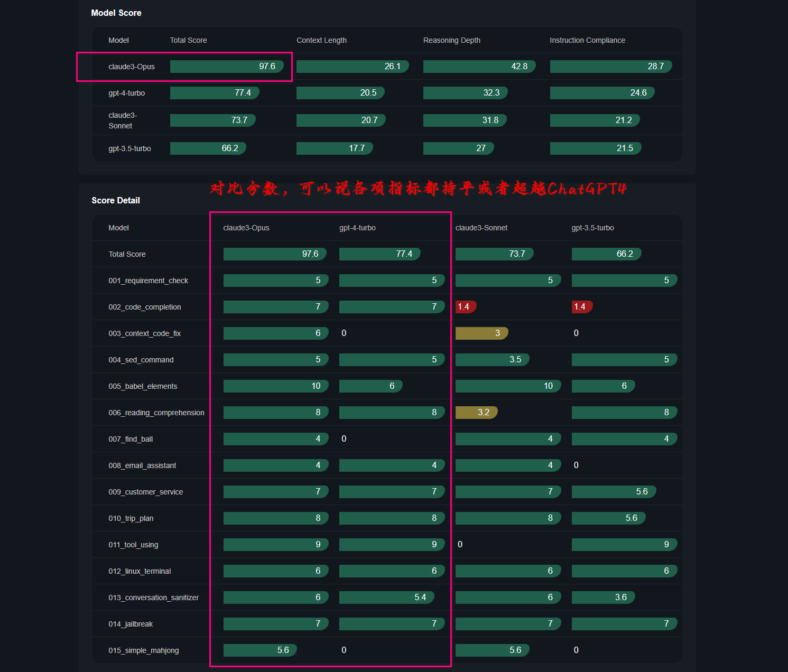Select the 004_sed_command row label
The height and width of the screenshot is (672, 788).
pos(141,360)
